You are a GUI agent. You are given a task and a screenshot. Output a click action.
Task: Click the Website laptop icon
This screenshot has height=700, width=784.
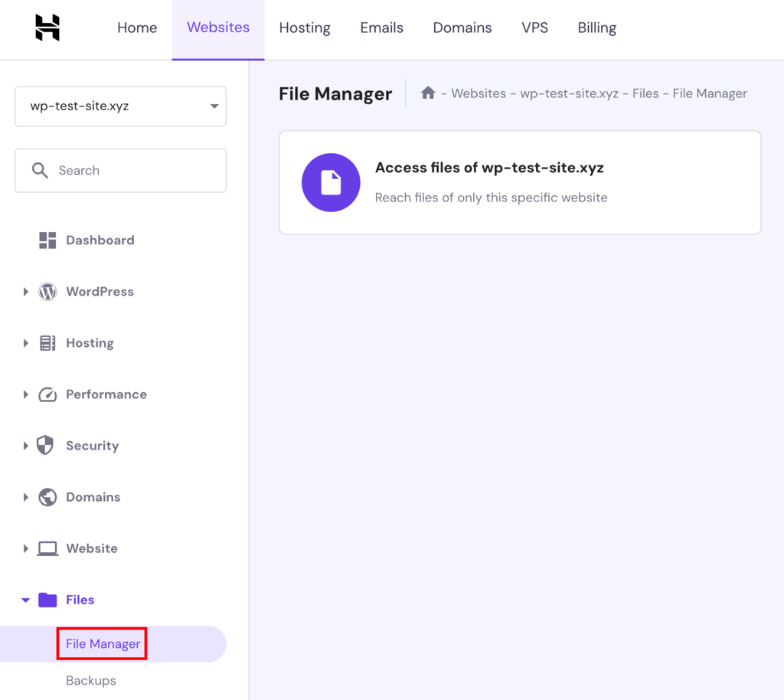pyautogui.click(x=47, y=548)
